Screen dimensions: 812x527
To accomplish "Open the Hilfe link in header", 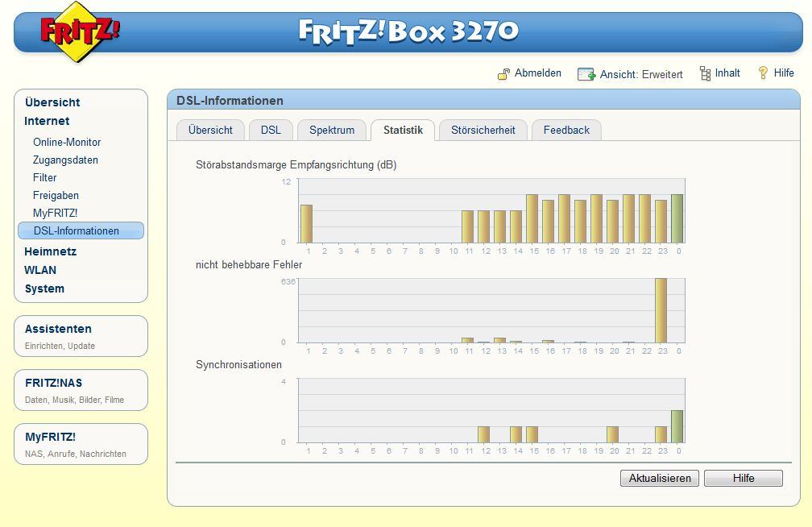I will pos(784,73).
